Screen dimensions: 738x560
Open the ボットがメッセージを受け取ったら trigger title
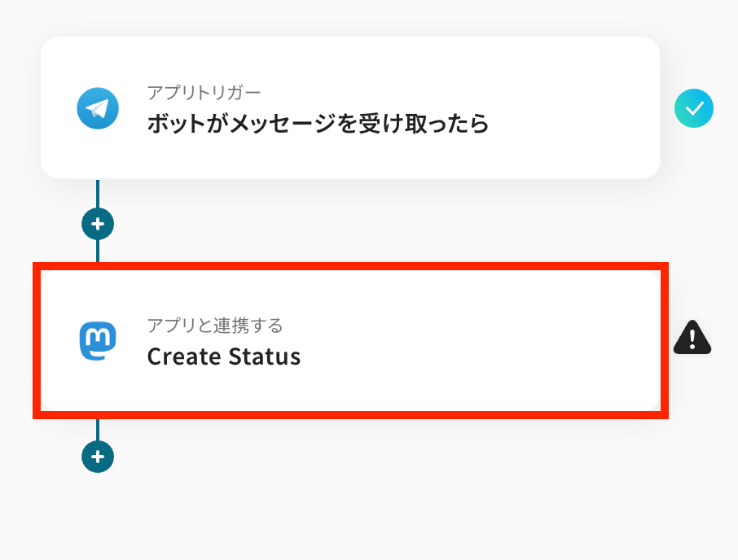(x=318, y=124)
